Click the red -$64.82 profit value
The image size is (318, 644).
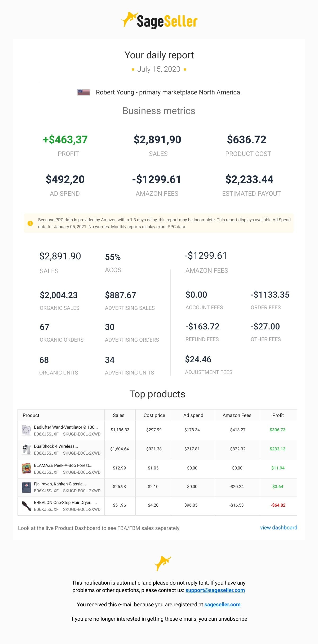point(278,505)
